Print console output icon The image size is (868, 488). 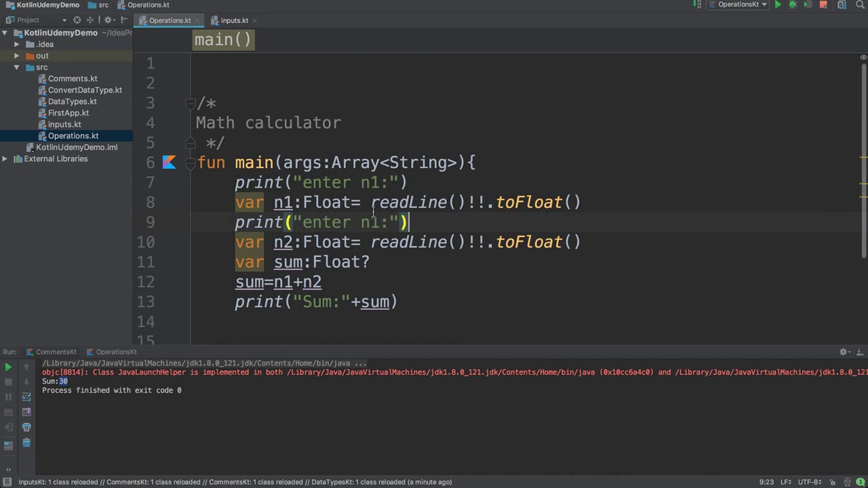(x=26, y=427)
